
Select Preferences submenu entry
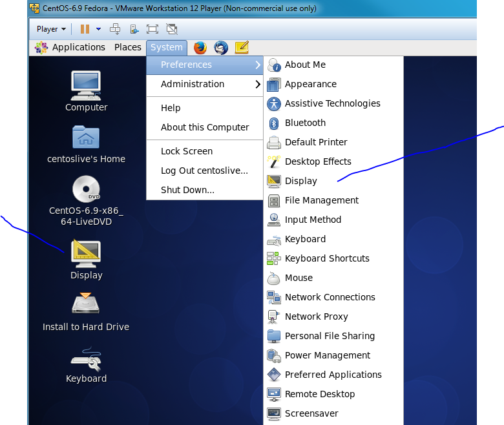[205, 65]
